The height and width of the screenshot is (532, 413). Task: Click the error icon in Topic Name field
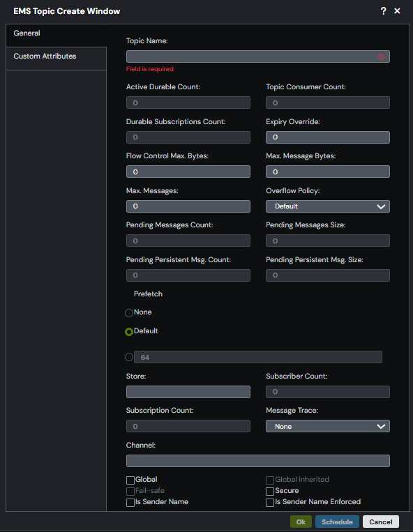[381, 56]
